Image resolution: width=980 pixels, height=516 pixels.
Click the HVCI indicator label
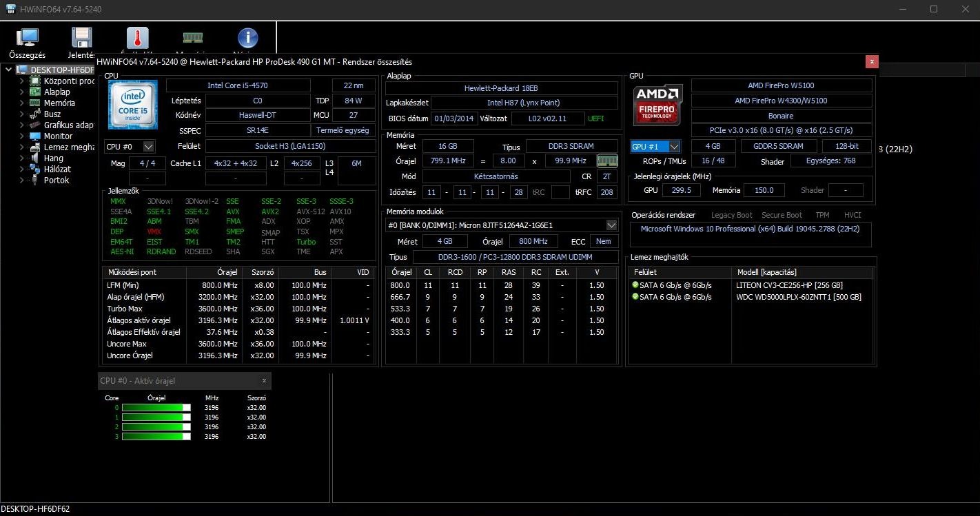(x=853, y=215)
